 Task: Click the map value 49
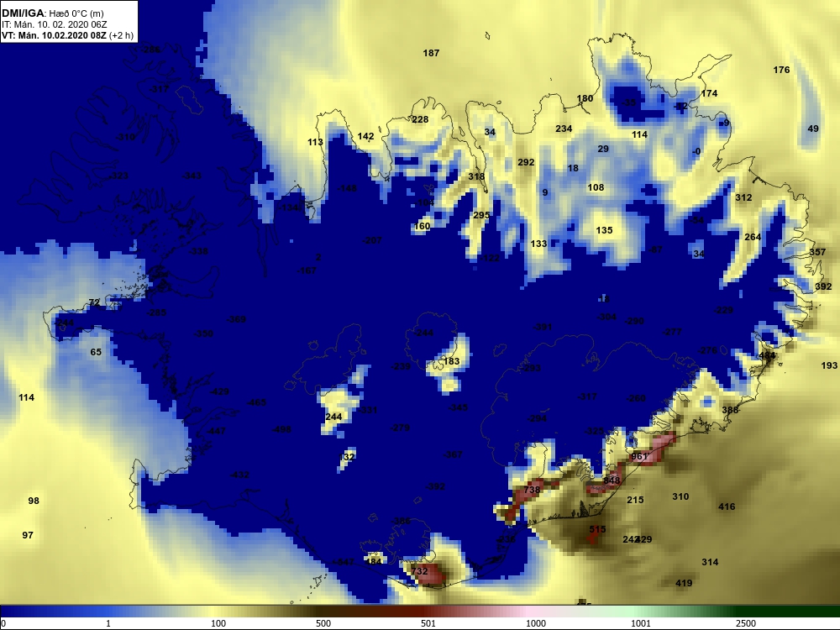tap(813, 129)
